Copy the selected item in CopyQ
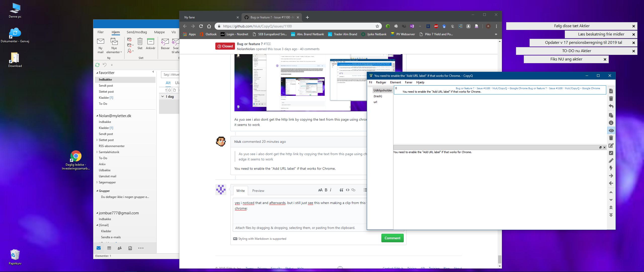Image resolution: width=644 pixels, height=272 pixels. 611,115
